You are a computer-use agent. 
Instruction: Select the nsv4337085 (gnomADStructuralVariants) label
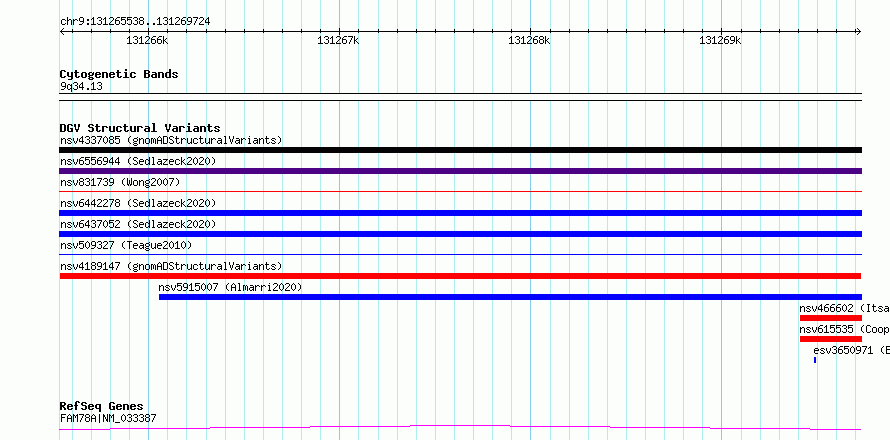(171, 140)
